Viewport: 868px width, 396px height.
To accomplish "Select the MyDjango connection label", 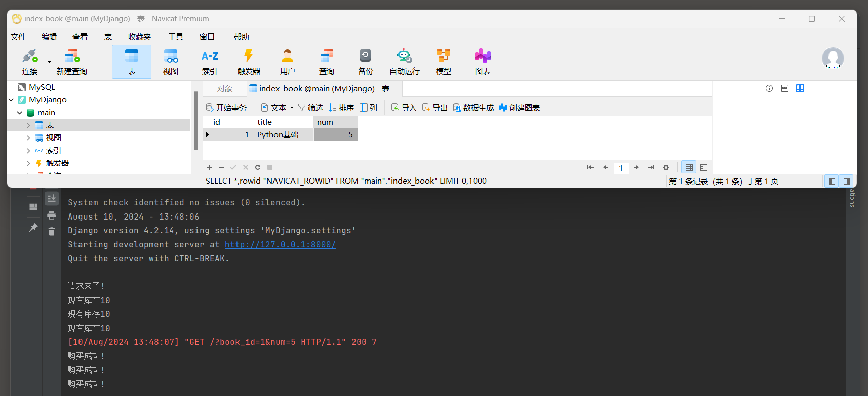I will click(48, 100).
